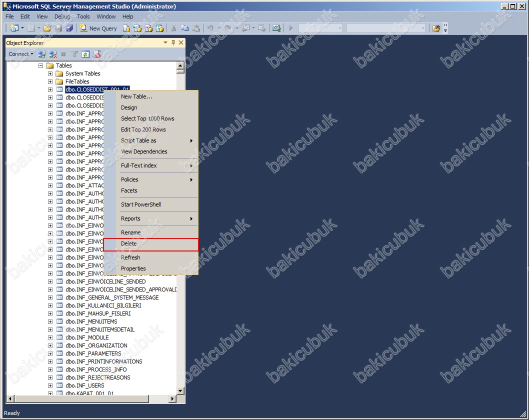
Task: Expand dbo.INF_USERS table node
Action: click(x=50, y=385)
